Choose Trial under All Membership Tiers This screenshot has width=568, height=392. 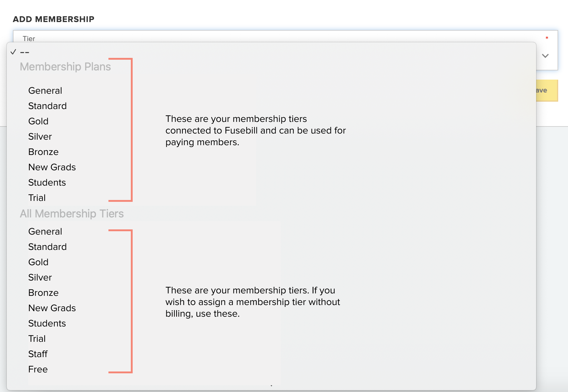click(x=37, y=339)
